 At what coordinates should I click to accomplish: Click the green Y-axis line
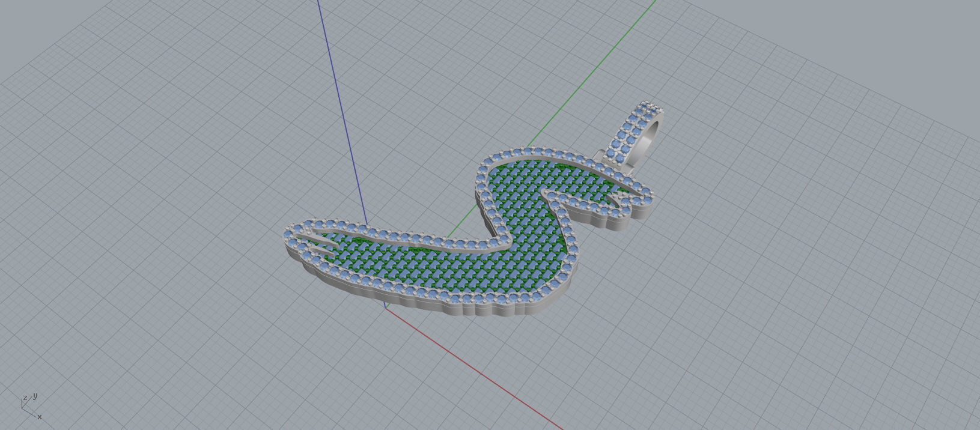point(592,73)
